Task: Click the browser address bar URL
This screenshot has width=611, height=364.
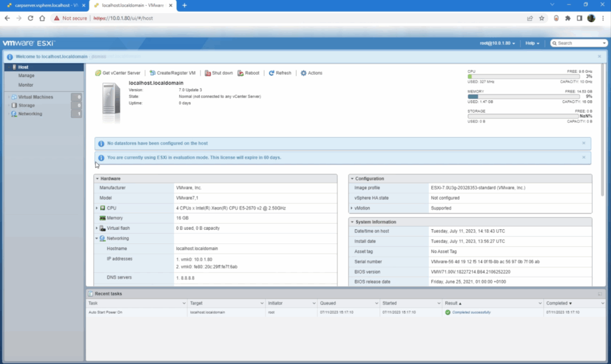Action: 123,18
